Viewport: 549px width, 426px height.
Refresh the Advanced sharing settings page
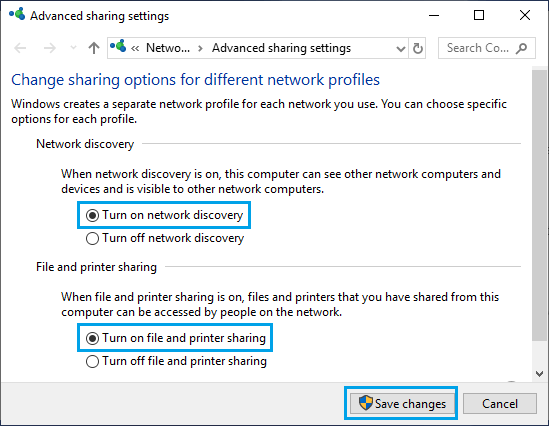click(x=417, y=48)
